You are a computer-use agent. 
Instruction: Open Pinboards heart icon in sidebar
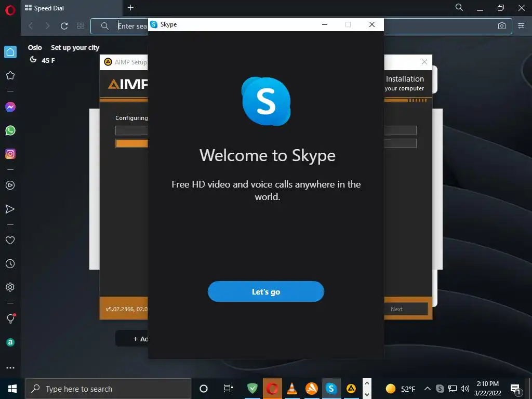[10, 240]
